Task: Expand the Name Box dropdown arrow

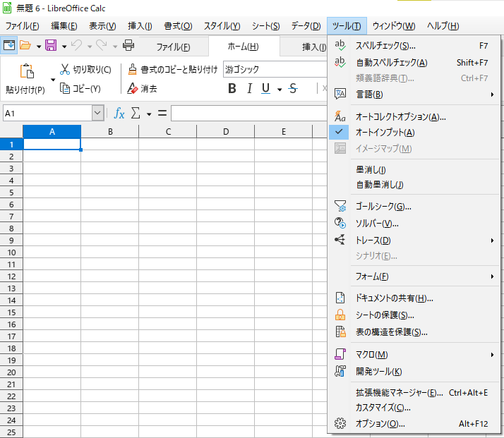Action: pos(97,113)
